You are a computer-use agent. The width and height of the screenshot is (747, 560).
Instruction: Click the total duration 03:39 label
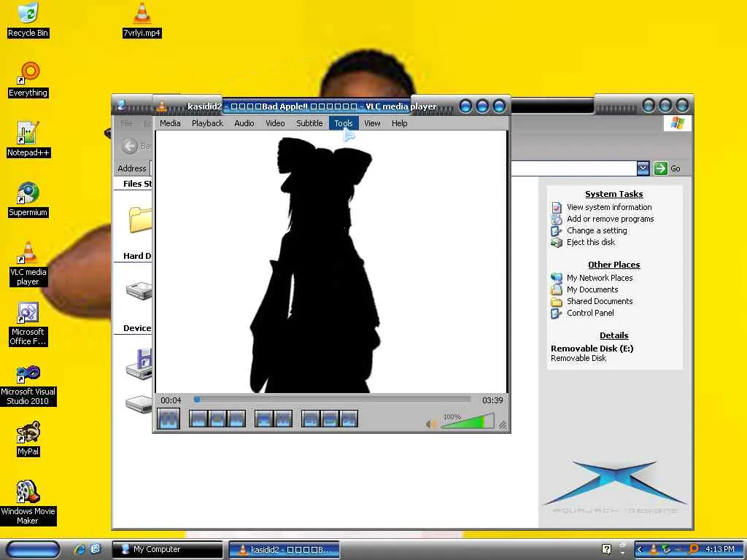point(492,400)
